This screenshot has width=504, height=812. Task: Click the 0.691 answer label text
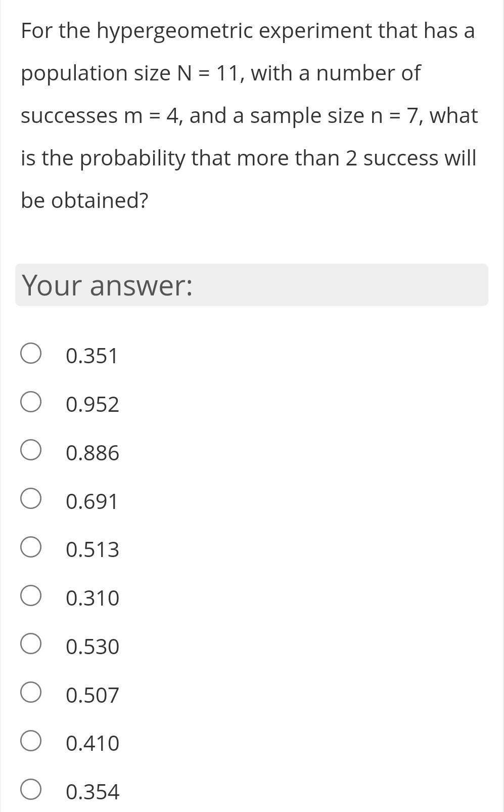tap(91, 501)
